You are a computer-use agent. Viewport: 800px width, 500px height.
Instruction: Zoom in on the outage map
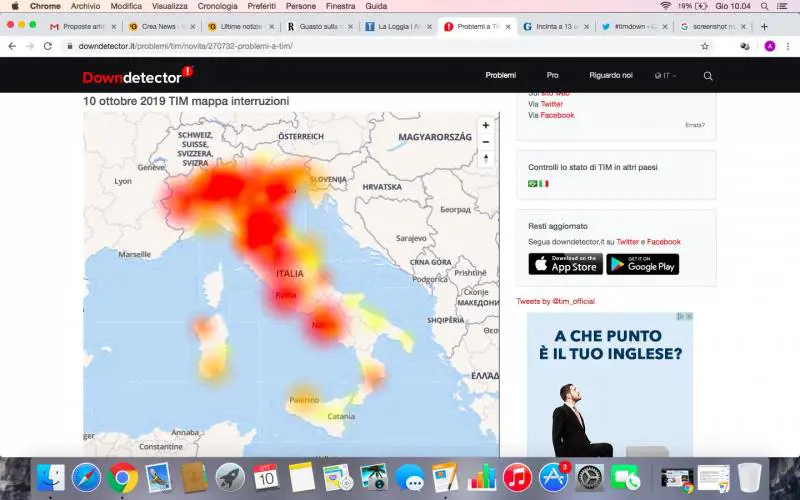pos(486,126)
